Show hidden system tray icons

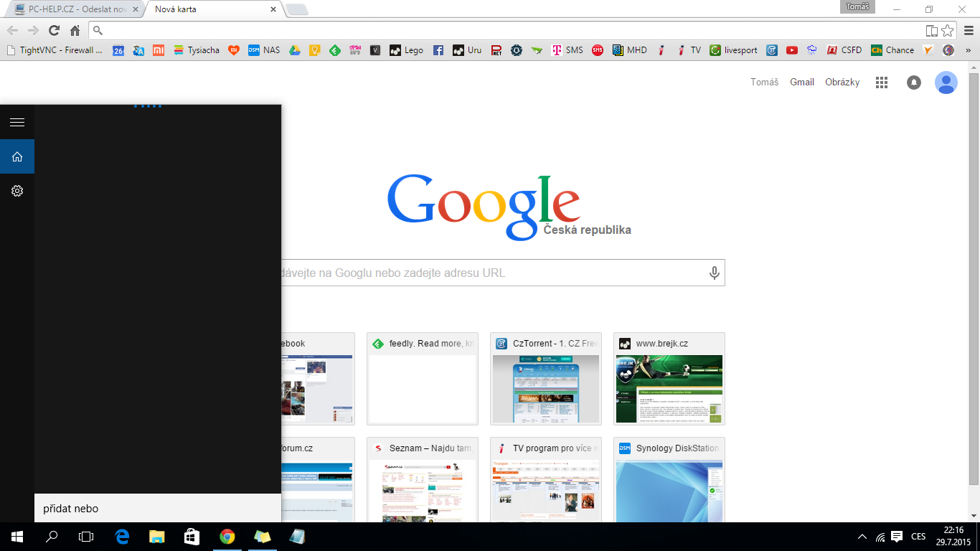coord(862,537)
